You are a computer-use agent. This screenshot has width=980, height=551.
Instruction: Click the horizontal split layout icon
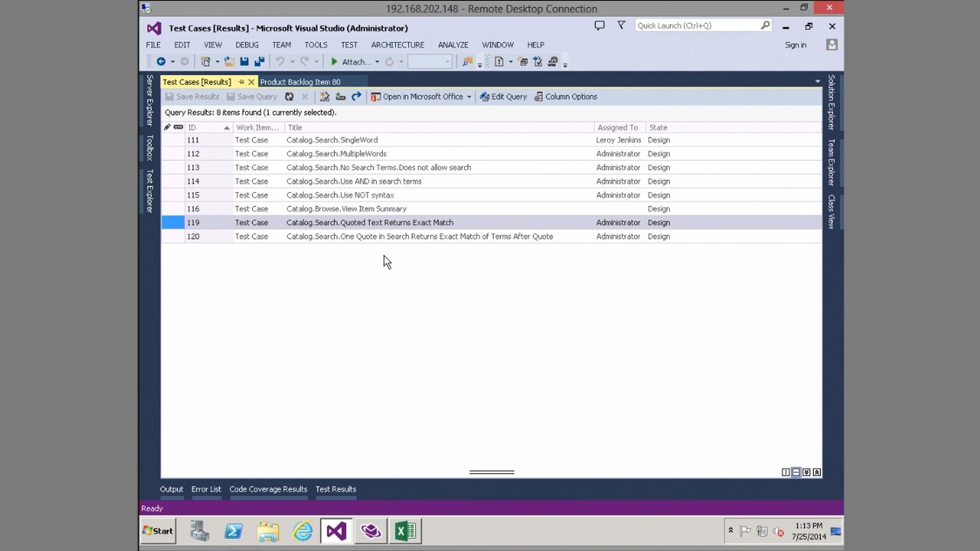click(x=796, y=472)
